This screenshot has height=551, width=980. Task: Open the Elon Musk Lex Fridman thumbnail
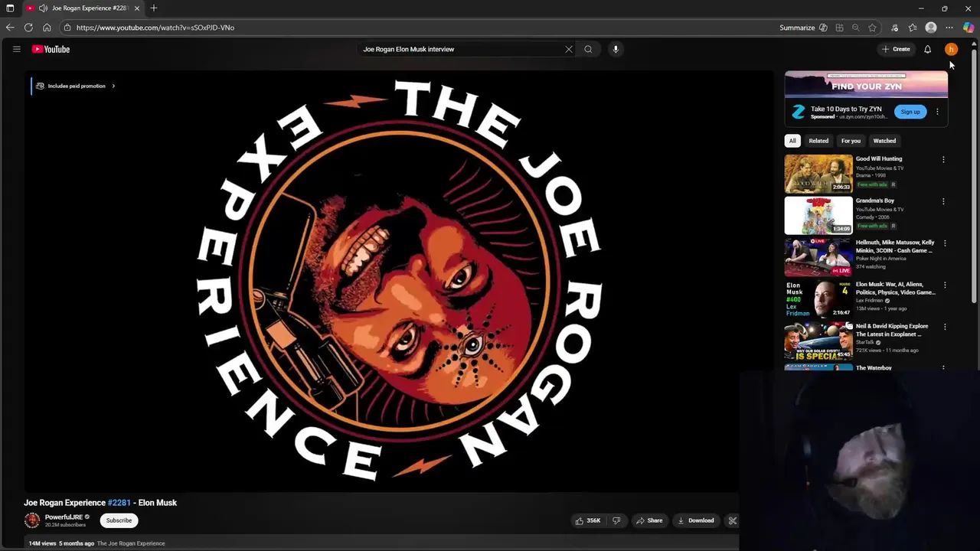point(818,299)
